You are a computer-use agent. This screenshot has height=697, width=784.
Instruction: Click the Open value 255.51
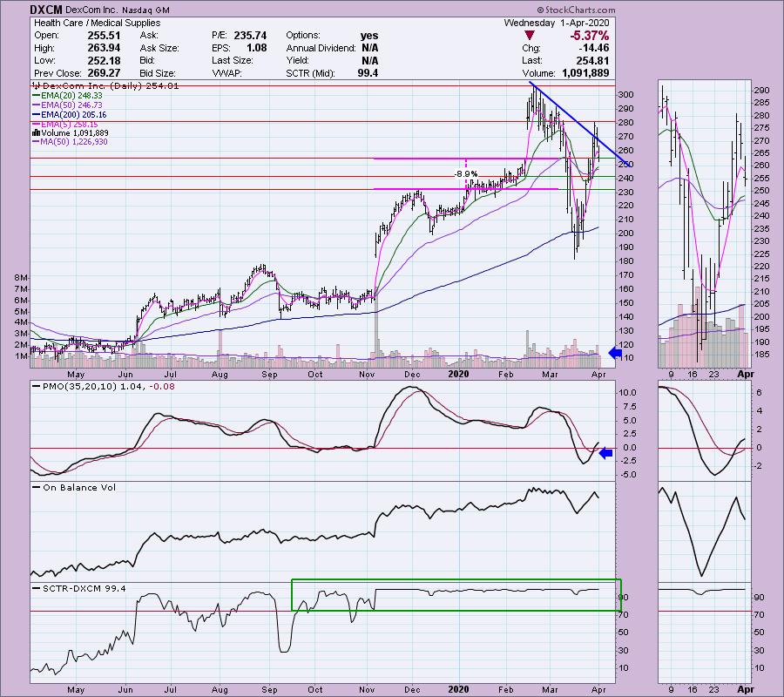pyautogui.click(x=104, y=36)
